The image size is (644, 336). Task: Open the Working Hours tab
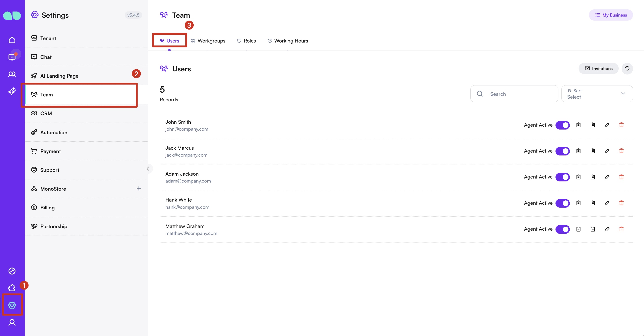[288, 41]
